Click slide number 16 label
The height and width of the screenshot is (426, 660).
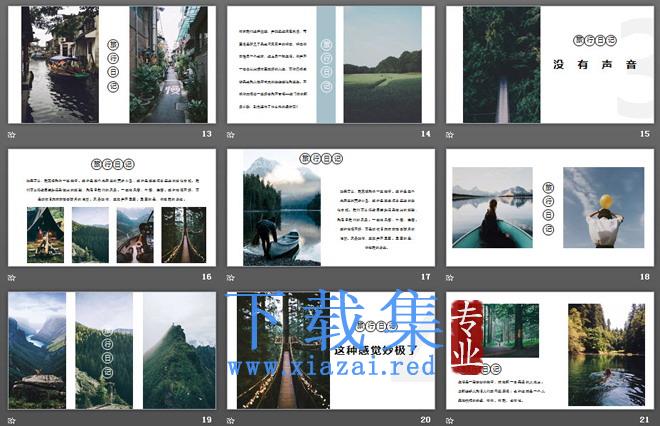207,277
